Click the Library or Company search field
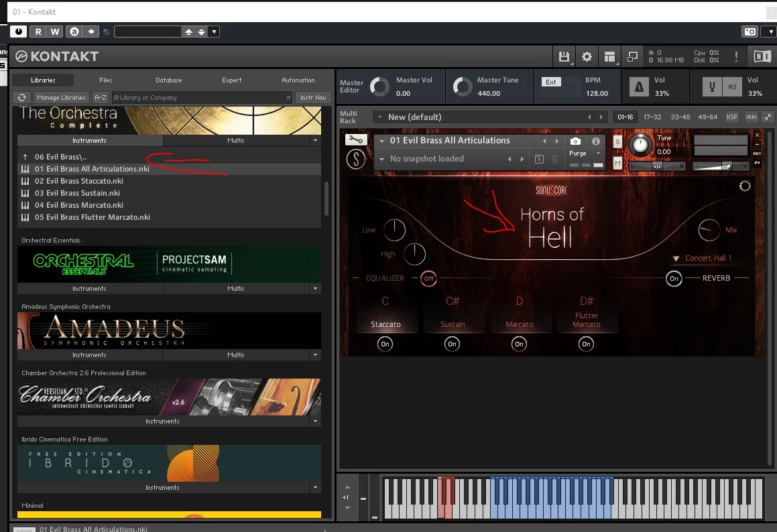 (202, 98)
